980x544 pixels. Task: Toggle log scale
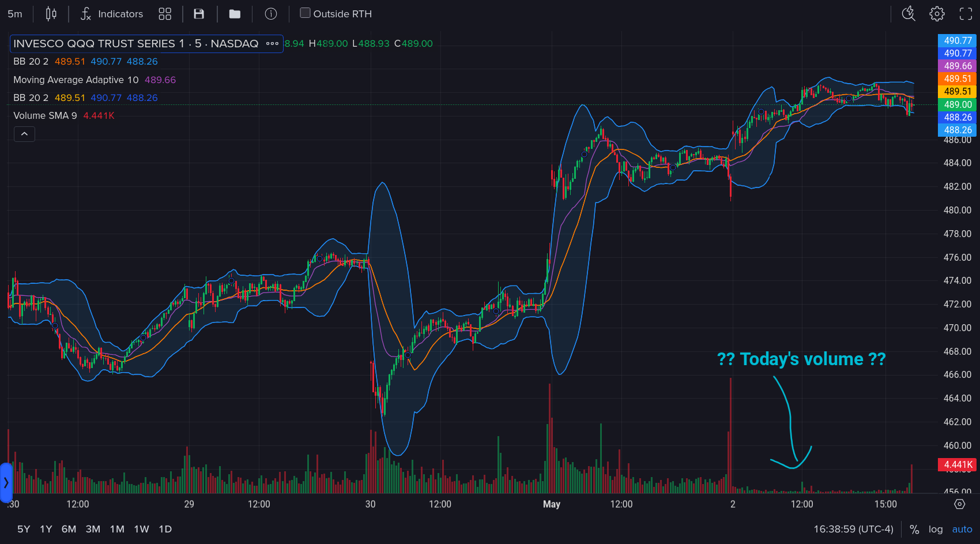click(936, 529)
